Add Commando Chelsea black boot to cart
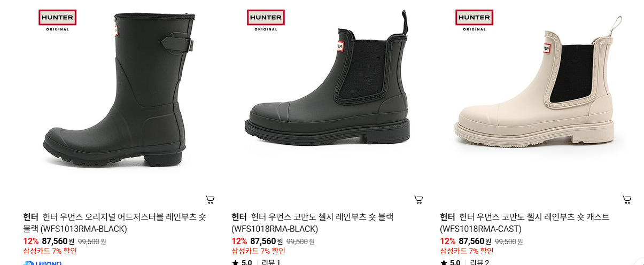 pos(418,200)
